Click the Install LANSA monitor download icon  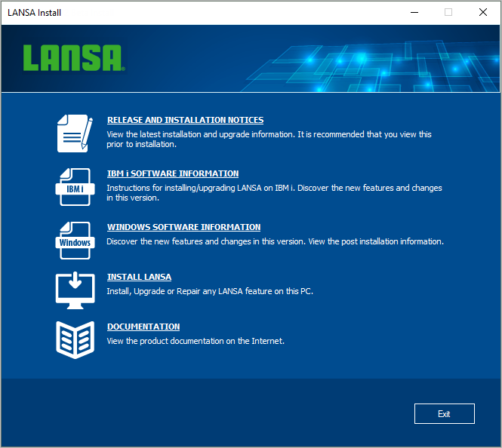coord(75,290)
